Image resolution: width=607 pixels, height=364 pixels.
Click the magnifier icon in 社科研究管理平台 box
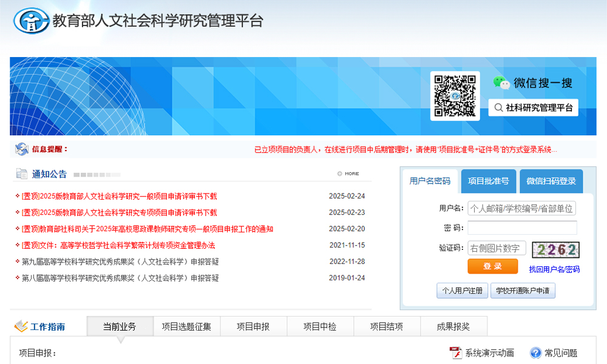(x=498, y=108)
